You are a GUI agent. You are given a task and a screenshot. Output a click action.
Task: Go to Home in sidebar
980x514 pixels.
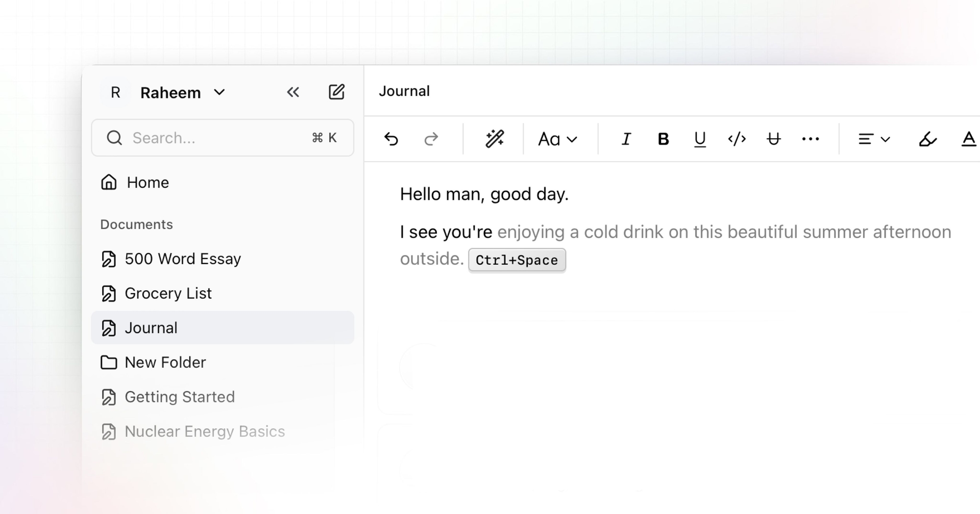point(148,183)
